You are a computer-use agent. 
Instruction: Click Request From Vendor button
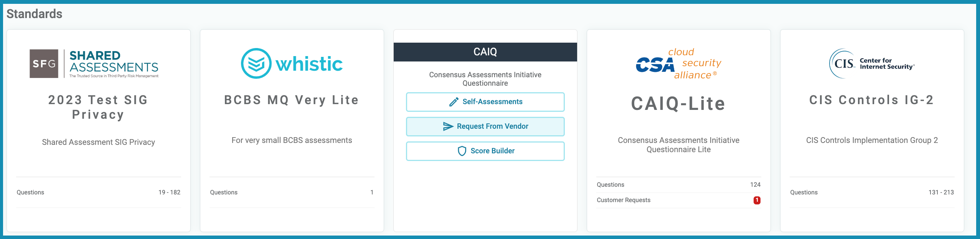tap(485, 126)
